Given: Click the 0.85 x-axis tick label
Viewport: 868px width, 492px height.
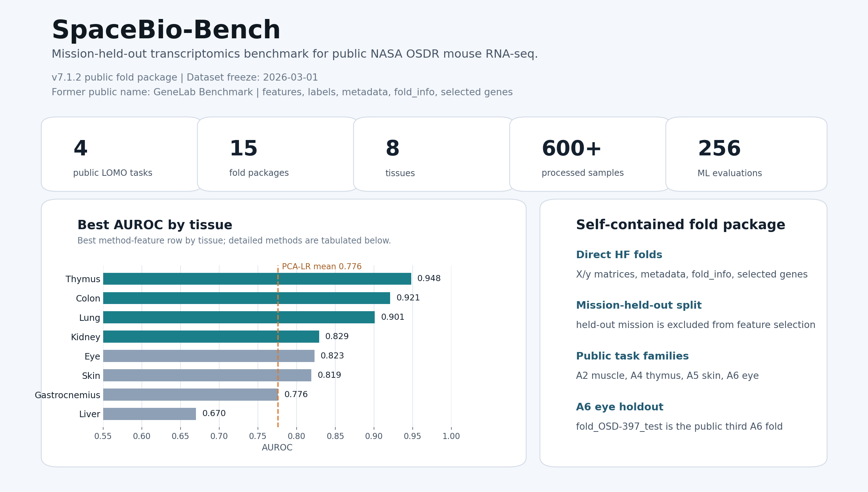Looking at the screenshot, I should point(335,436).
